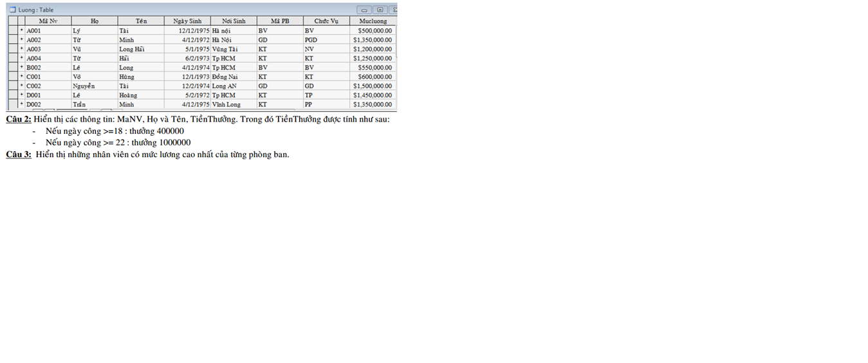Screen dimensions: 868x363
Task: Select the Chức Vụ column header
Action: (x=326, y=21)
